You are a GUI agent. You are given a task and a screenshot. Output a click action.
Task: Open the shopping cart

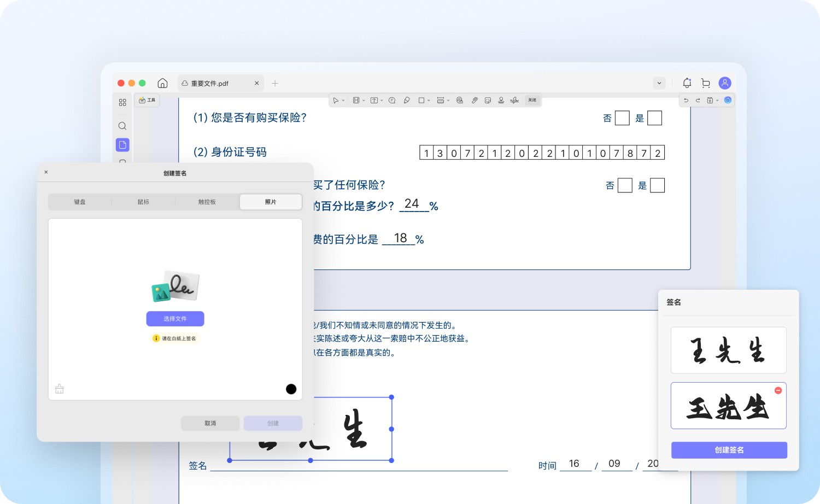coord(706,83)
